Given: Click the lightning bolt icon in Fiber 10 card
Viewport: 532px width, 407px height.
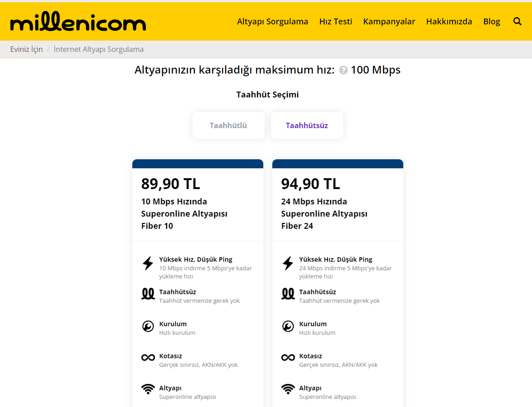Looking at the screenshot, I should pyautogui.click(x=148, y=263).
